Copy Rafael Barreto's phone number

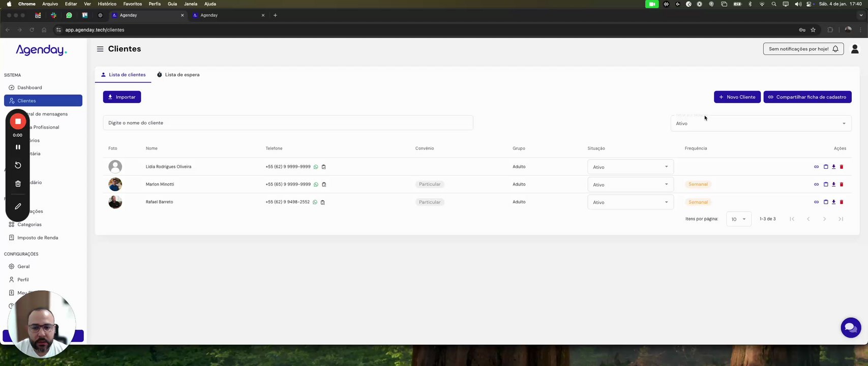click(x=323, y=202)
